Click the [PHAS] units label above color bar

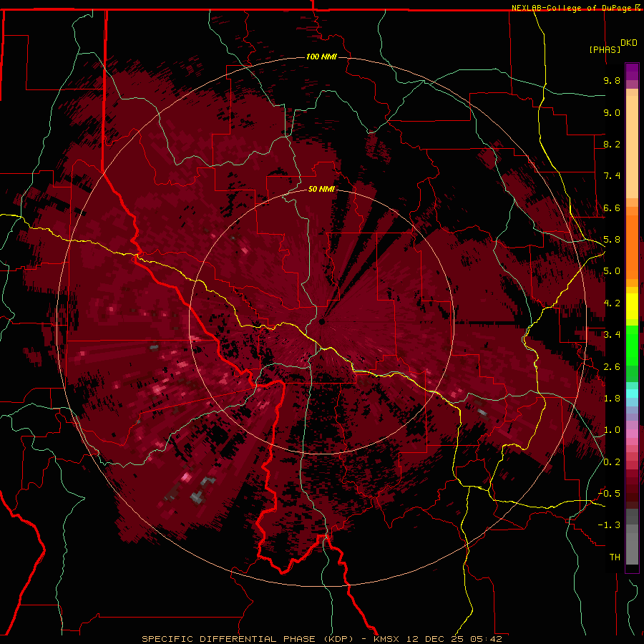coord(605,49)
